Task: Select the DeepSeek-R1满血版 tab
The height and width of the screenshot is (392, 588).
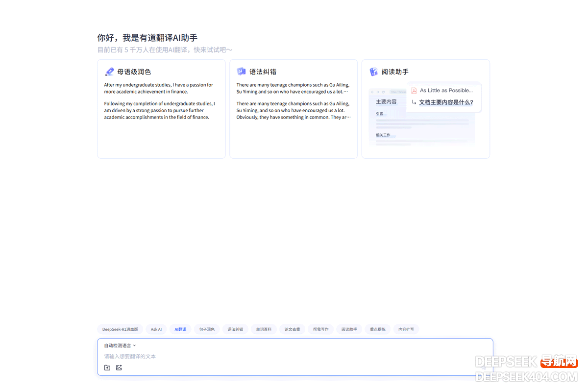Action: coord(120,329)
